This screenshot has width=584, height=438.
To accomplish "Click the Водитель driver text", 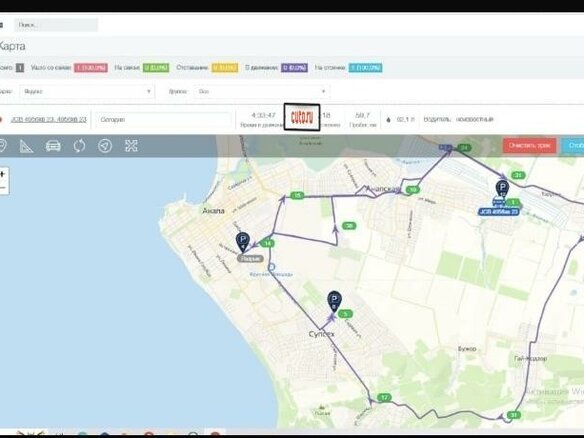I will 437,120.
